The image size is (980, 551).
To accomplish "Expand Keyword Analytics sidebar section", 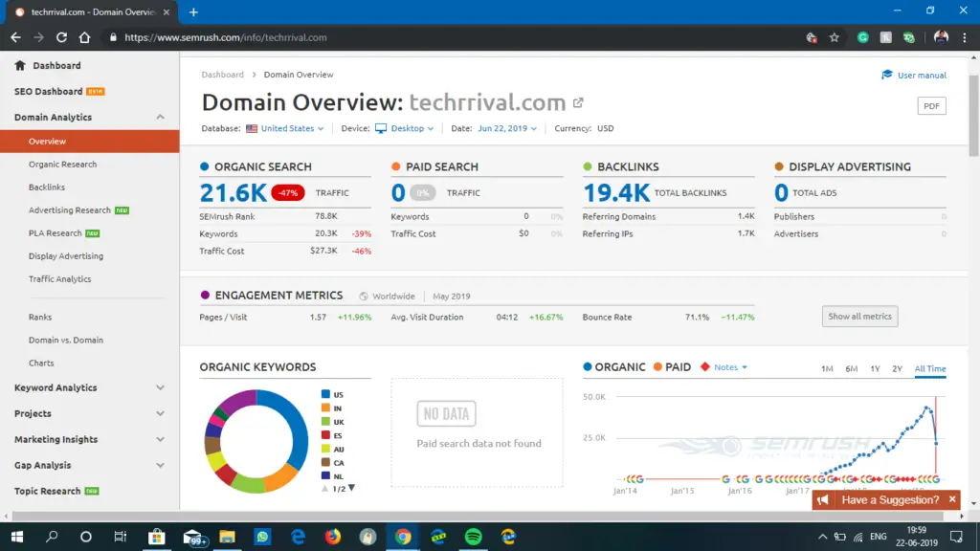I will pyautogui.click(x=160, y=388).
